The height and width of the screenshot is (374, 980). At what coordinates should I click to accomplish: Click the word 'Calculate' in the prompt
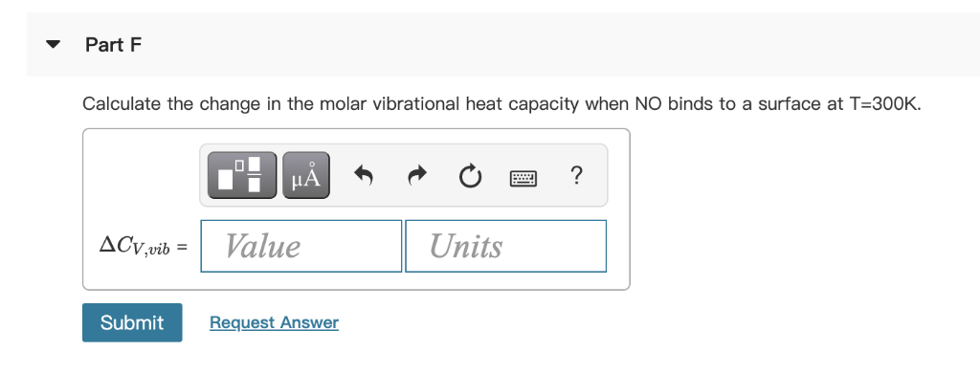coord(122,103)
